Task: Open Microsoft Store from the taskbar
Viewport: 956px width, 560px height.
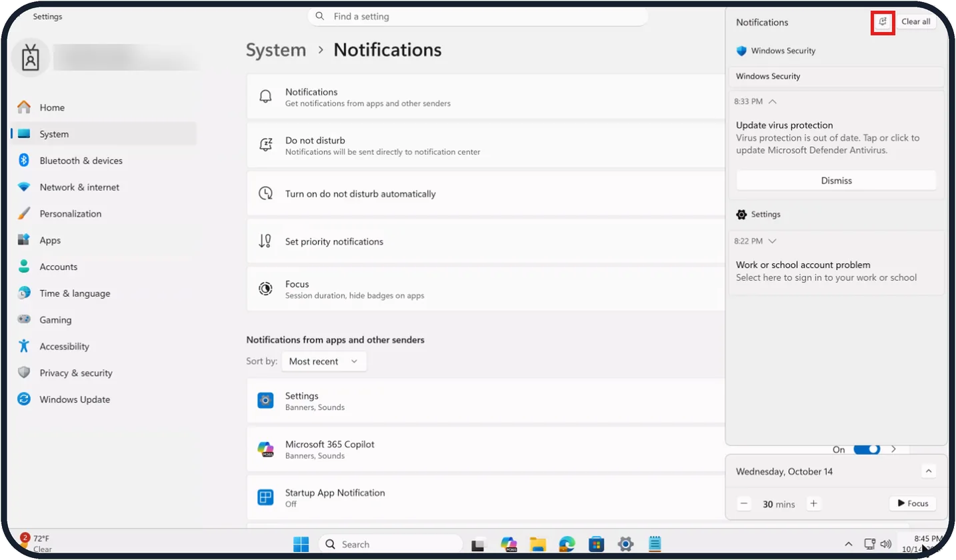Action: (597, 544)
